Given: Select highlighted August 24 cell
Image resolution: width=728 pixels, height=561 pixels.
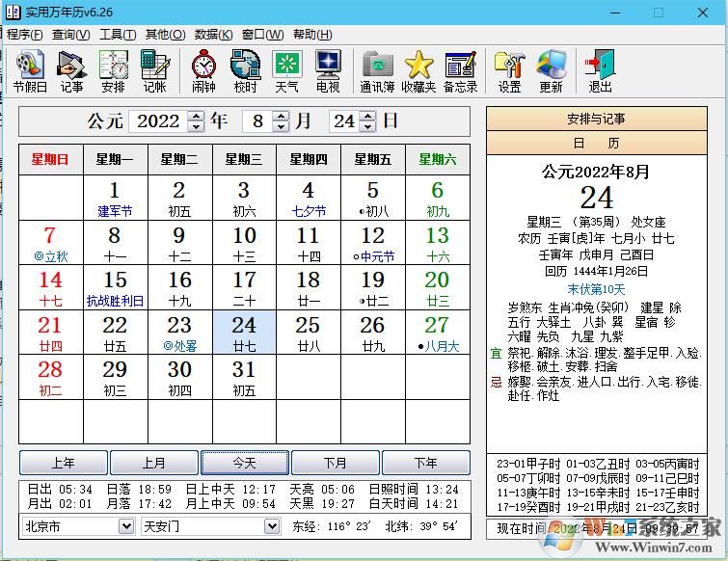Looking at the screenshot, I should click(244, 333).
